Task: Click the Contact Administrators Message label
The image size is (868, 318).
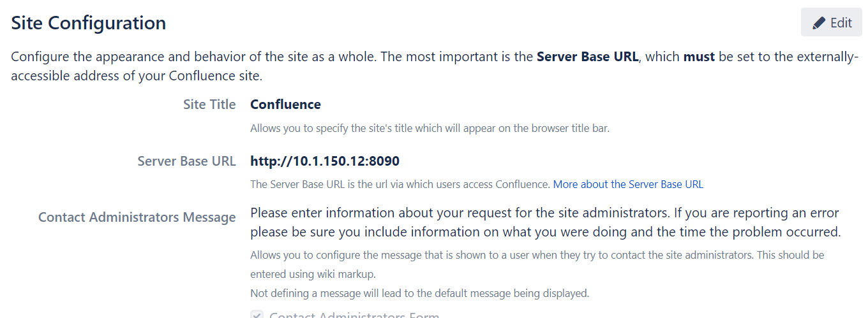Action: (x=137, y=217)
